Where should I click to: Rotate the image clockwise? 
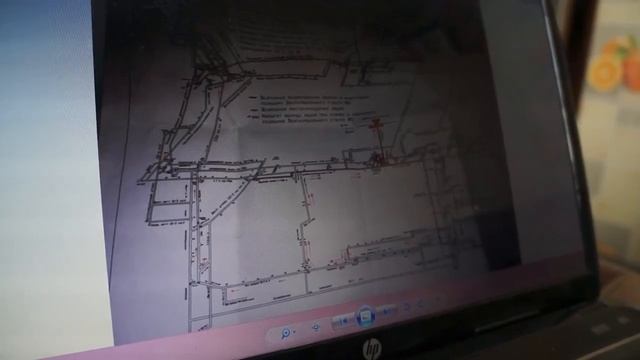(421, 304)
